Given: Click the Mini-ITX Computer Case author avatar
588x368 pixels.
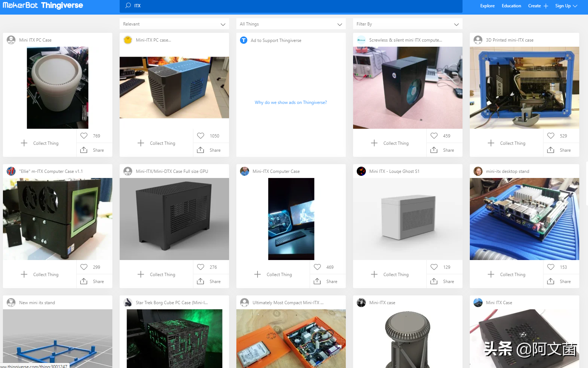Looking at the screenshot, I should [244, 171].
